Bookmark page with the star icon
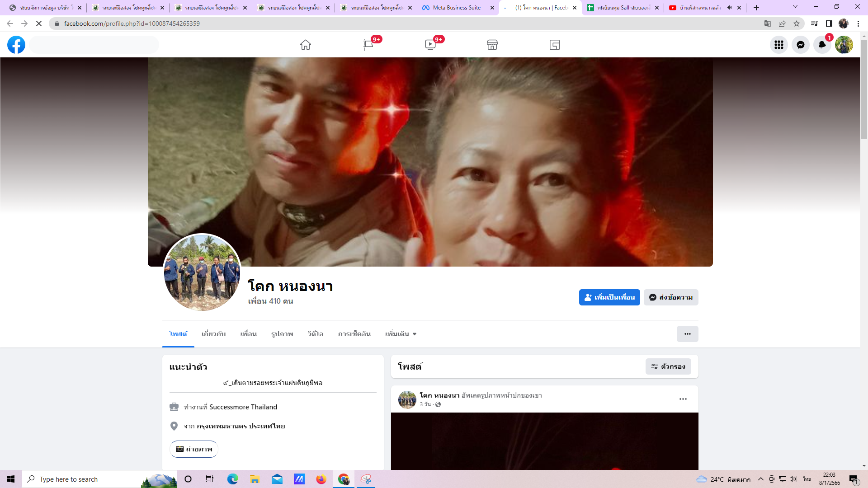Image resolution: width=868 pixels, height=488 pixels. point(797,23)
